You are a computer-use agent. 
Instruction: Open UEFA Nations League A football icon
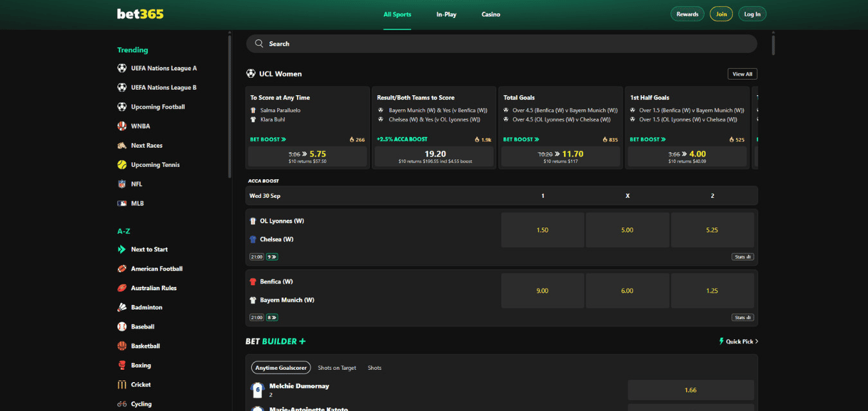[122, 68]
